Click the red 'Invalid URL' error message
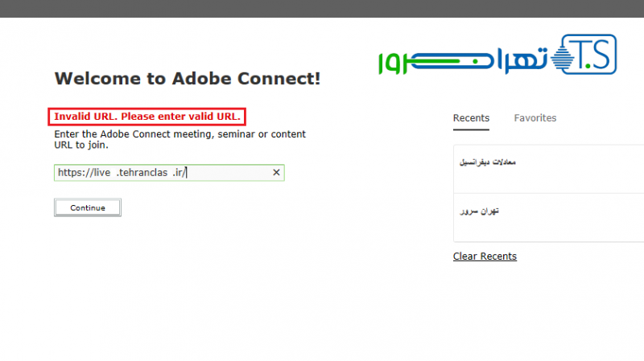644x361 pixels. [x=147, y=117]
